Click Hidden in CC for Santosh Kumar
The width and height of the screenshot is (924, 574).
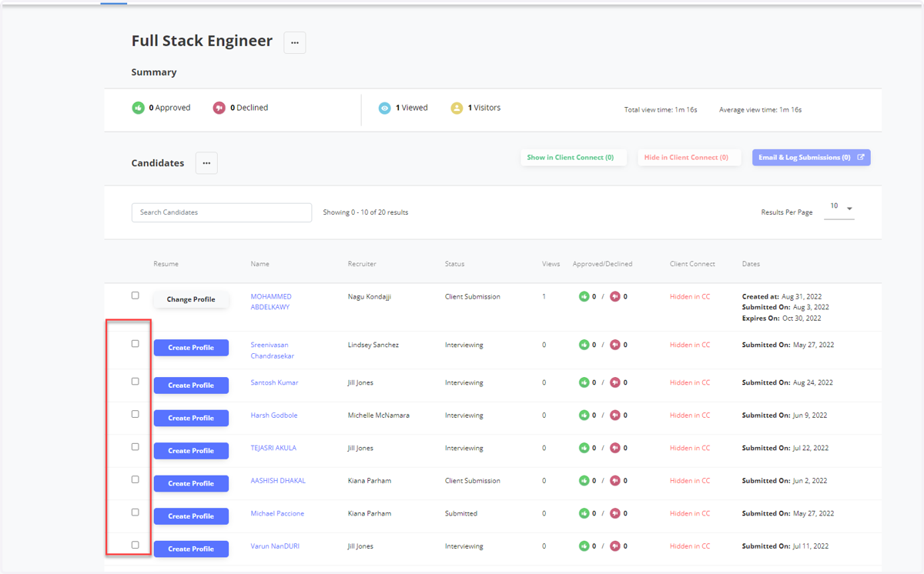coord(690,382)
